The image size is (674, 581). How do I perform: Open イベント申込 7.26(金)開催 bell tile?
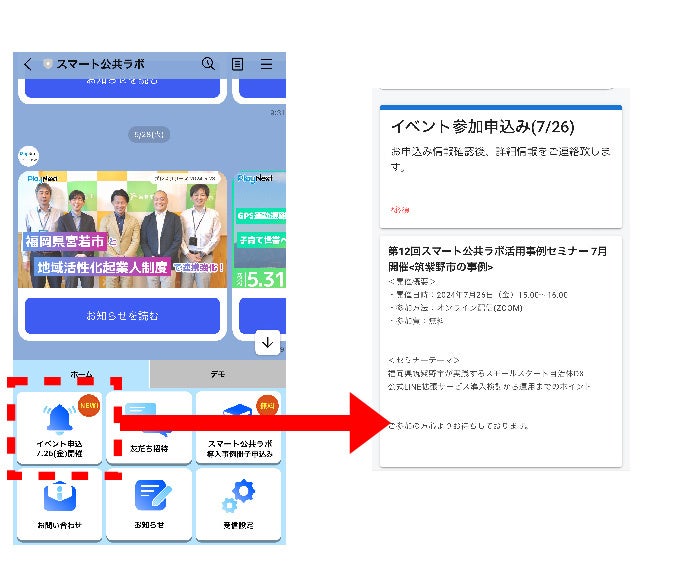tap(59, 428)
